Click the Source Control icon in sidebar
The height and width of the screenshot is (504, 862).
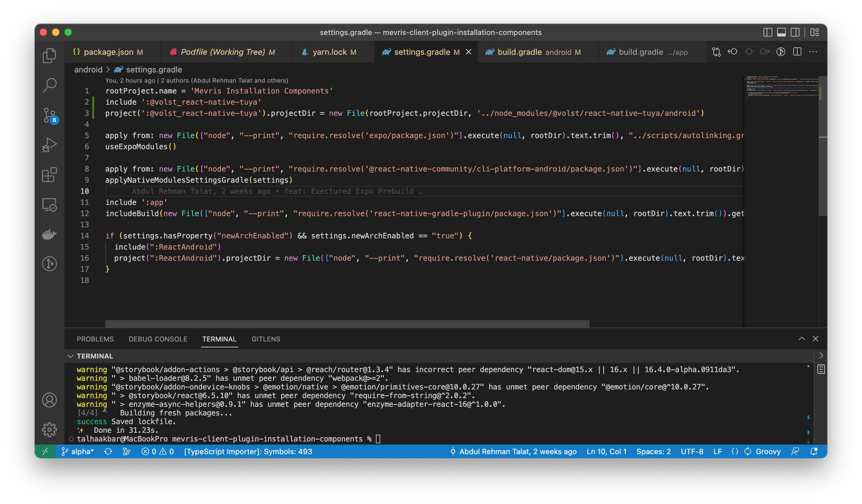pyautogui.click(x=50, y=115)
